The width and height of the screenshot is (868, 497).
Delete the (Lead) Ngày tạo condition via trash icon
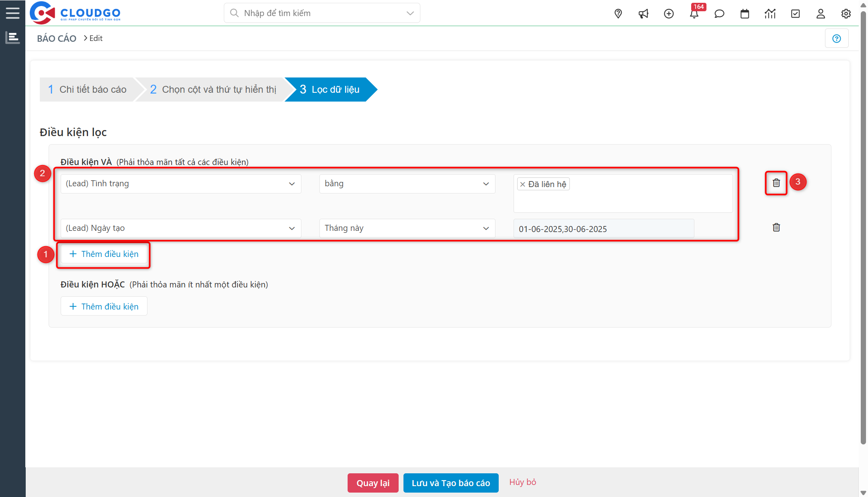coord(776,227)
